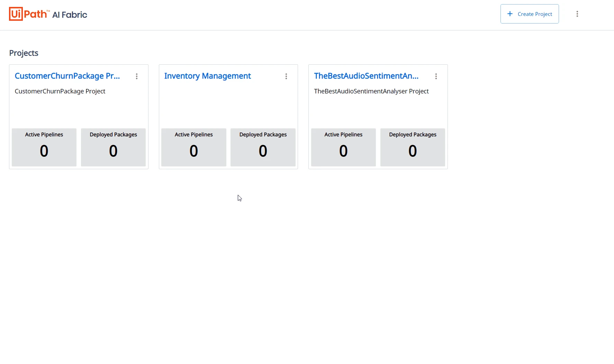Screen dimensions: 614x364
Task: Click the CustomerChurnPackage Project description text
Action: click(60, 91)
